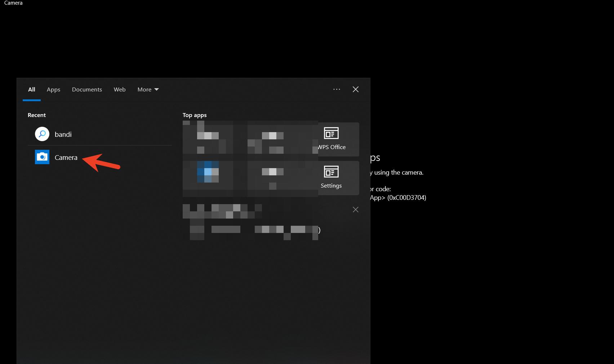
Task: Open the WPS Office tile icon
Action: pyautogui.click(x=331, y=133)
